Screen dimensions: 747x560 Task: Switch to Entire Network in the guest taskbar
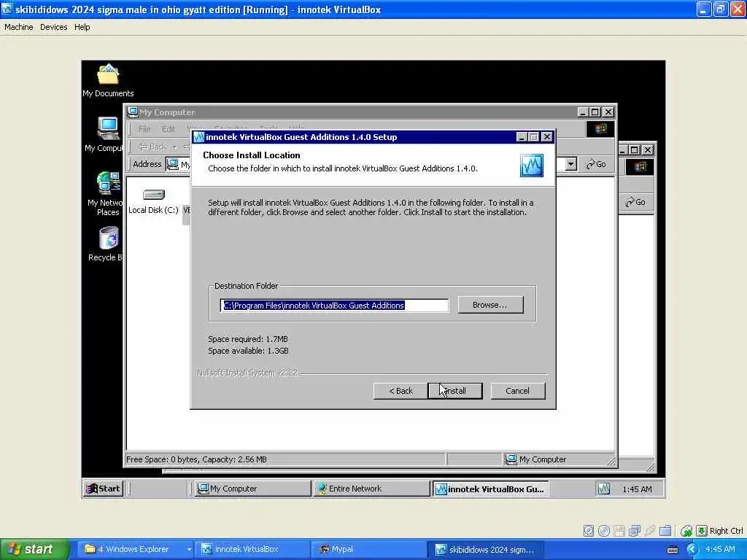[371, 489]
